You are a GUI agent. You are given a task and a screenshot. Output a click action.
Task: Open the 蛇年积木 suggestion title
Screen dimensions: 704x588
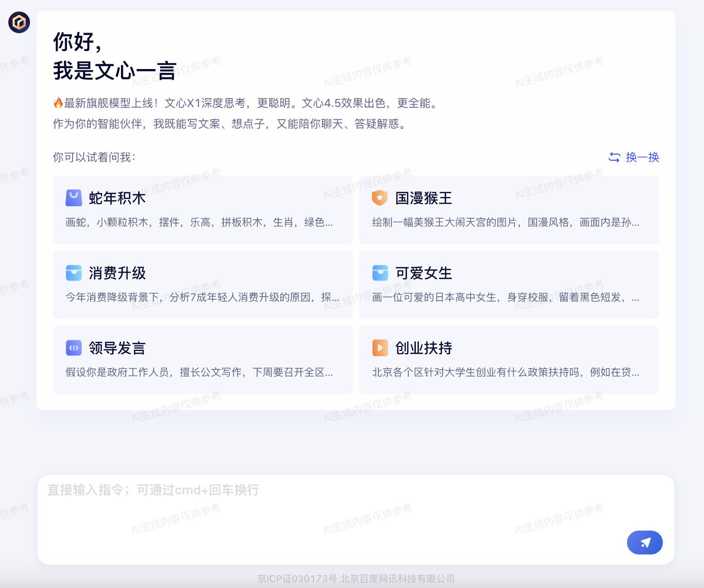click(117, 198)
